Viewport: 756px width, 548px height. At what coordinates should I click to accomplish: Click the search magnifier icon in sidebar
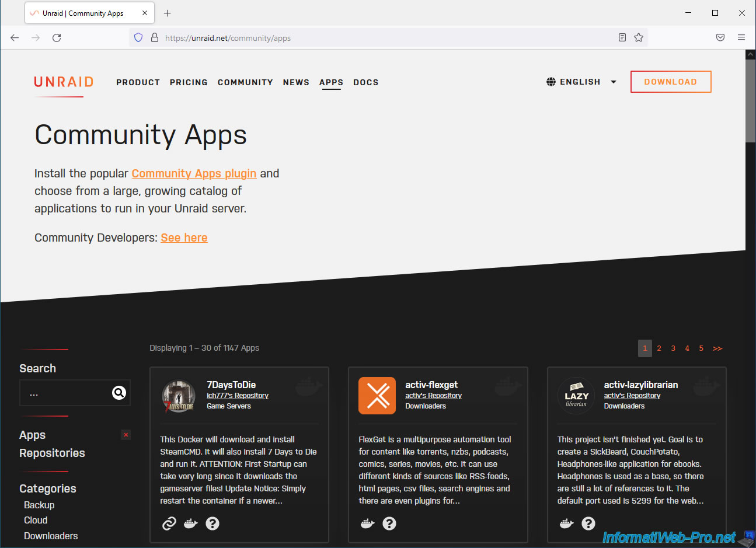(x=119, y=393)
